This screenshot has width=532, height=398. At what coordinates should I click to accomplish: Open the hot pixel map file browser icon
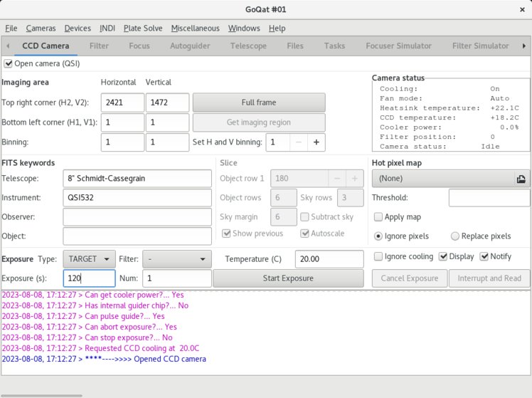(x=521, y=179)
